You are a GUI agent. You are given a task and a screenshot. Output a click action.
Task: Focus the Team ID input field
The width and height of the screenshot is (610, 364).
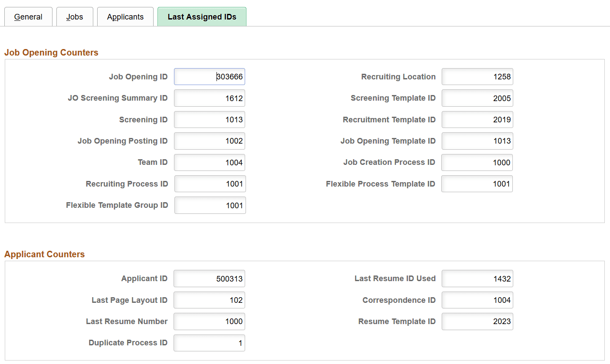click(x=210, y=163)
